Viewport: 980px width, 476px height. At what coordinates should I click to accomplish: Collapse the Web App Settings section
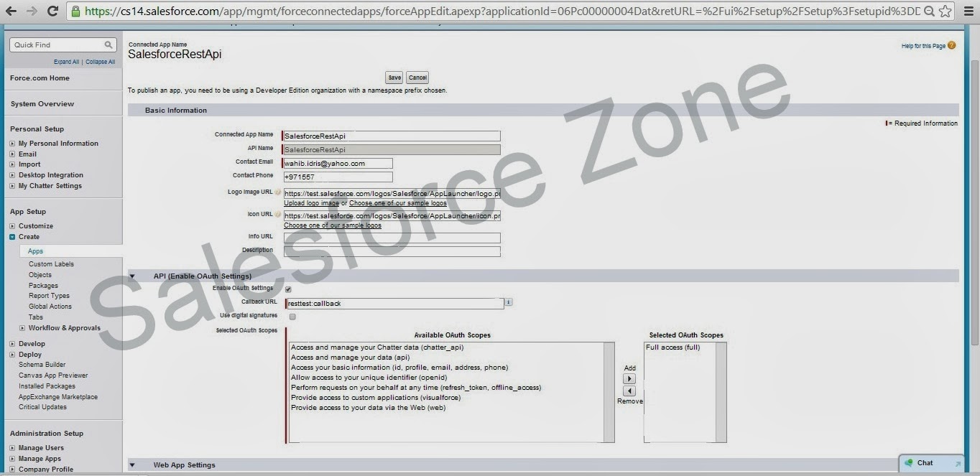[x=132, y=465]
